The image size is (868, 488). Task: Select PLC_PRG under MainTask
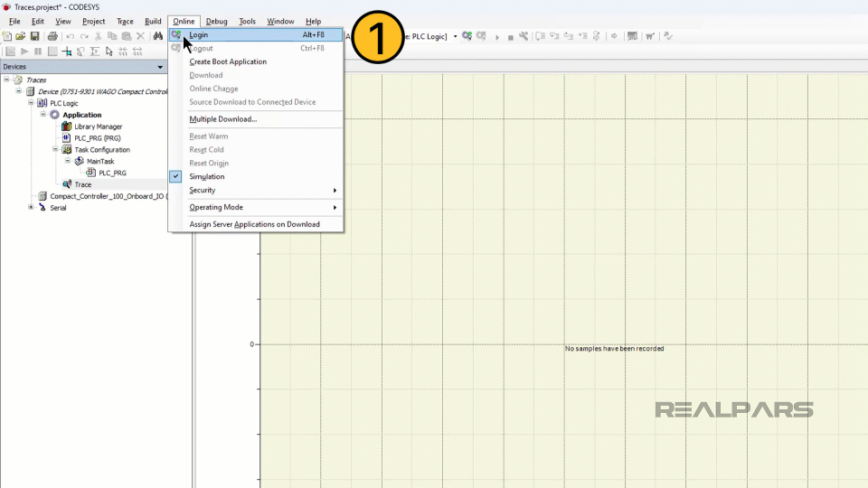pos(112,174)
